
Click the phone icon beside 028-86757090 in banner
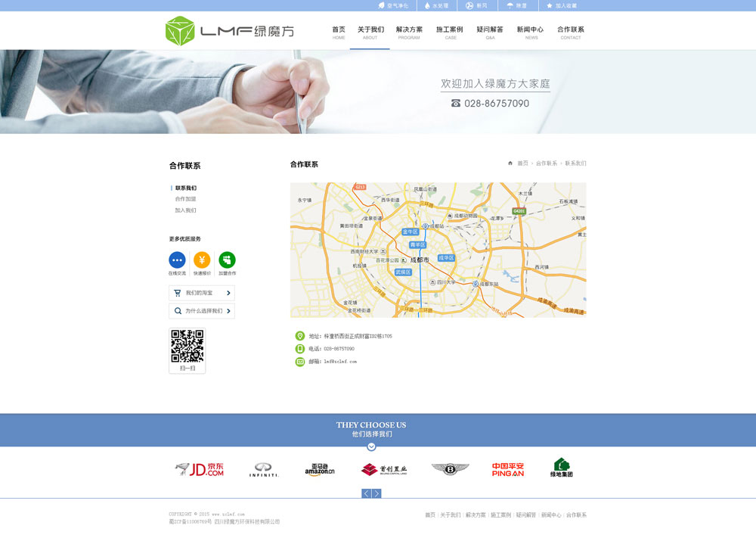456,103
